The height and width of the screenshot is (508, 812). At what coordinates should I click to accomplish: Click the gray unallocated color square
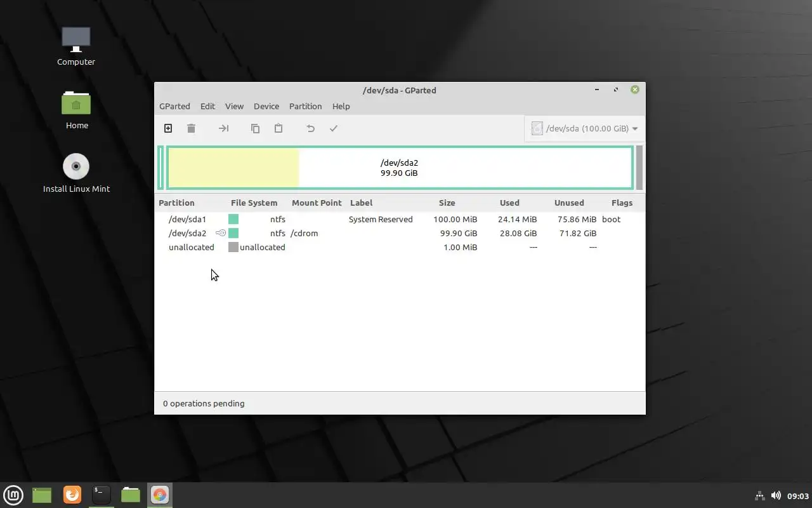point(233,247)
